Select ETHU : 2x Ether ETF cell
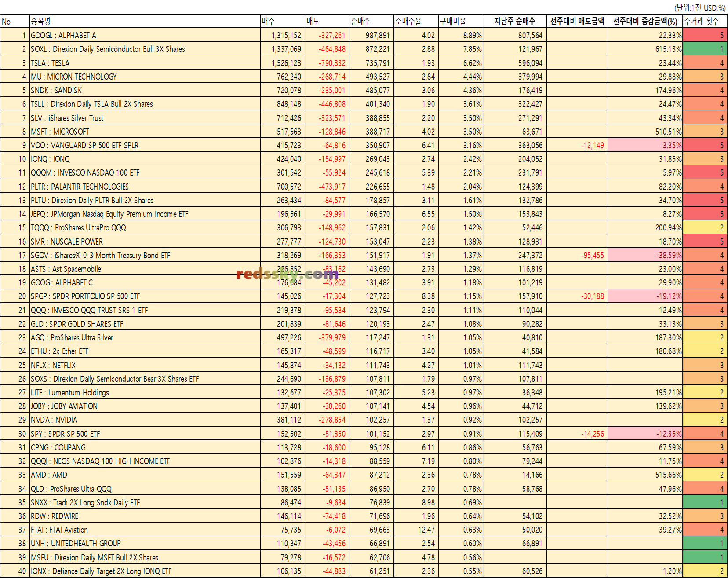 [x=145, y=351]
